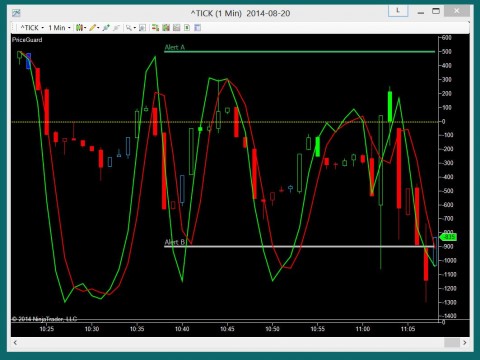
Task: Open the chart properties panel icon
Action: pyautogui.click(x=198, y=28)
